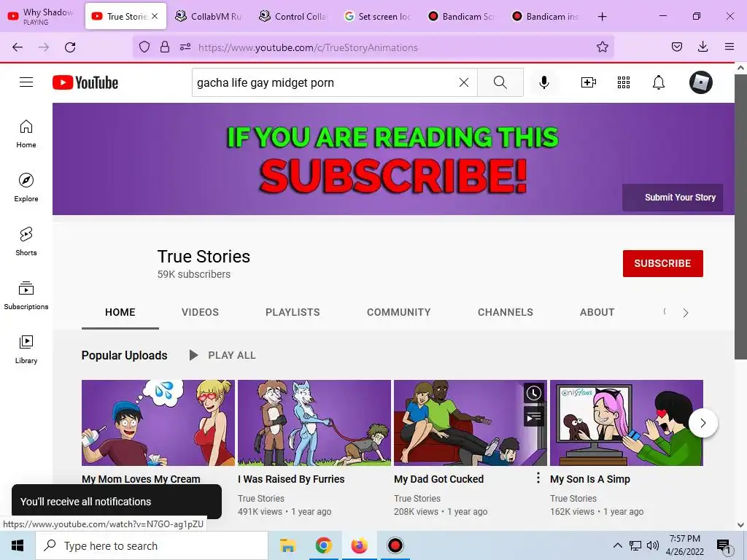Advance Popular Uploads carousel right arrow
This screenshot has width=747, height=560.
(703, 423)
